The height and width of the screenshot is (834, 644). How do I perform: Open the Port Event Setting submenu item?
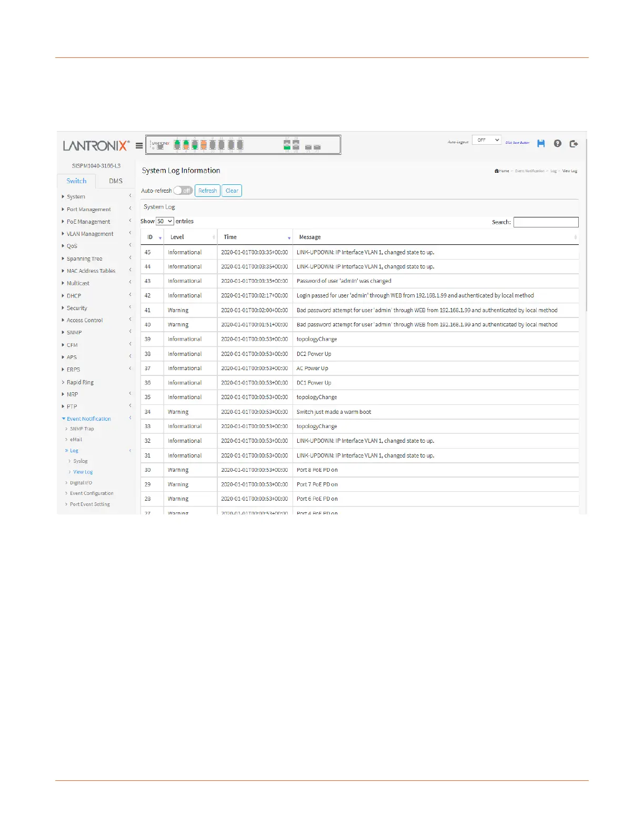click(89, 504)
